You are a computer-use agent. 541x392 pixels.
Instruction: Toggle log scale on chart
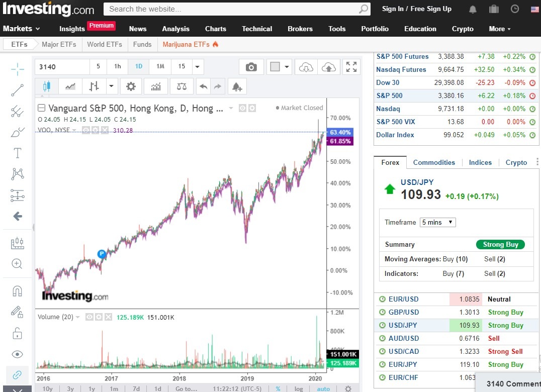[x=299, y=388]
